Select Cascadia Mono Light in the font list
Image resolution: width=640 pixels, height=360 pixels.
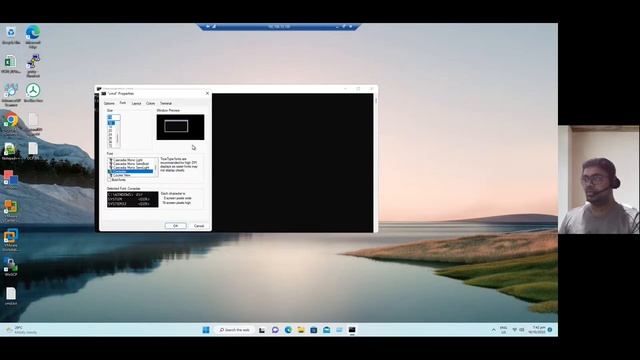click(x=128, y=160)
